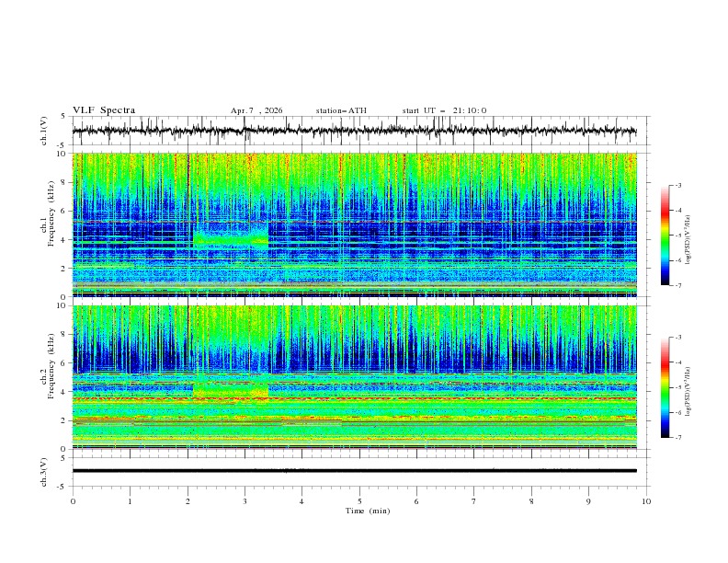Image resolution: width=728 pixels, height=563 pixels.
Task: Click the "start UT = 21:10:0" label
Action: [x=444, y=110]
